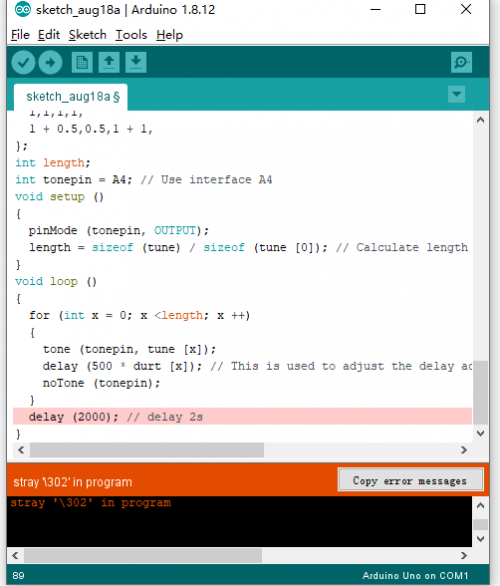
Task: Click editor horizontal scrollbar left arrow
Action: [21, 450]
